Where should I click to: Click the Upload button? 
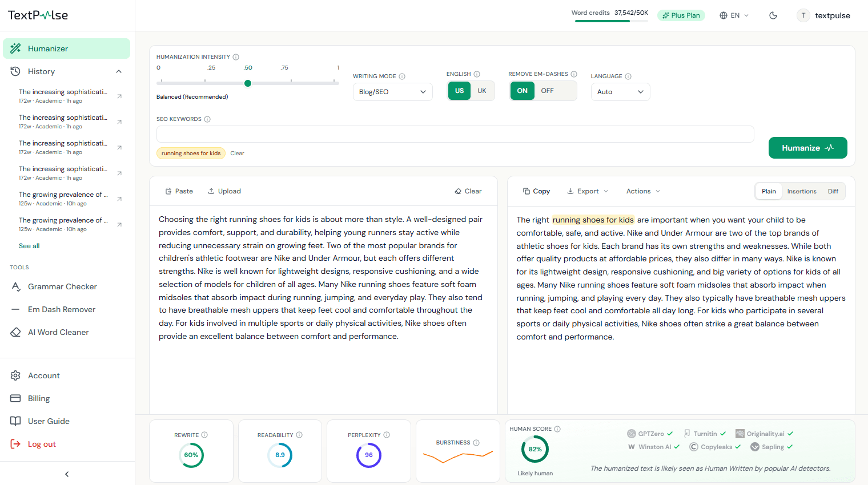coord(224,191)
